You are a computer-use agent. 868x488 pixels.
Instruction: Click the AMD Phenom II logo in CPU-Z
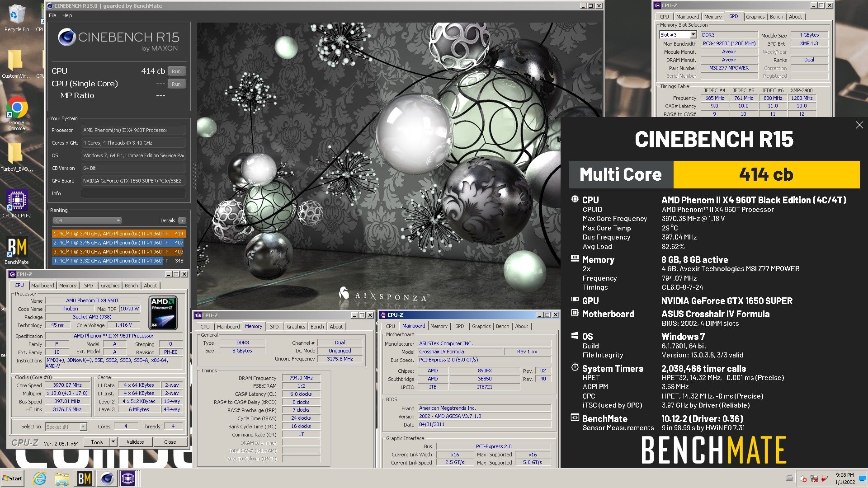[163, 313]
